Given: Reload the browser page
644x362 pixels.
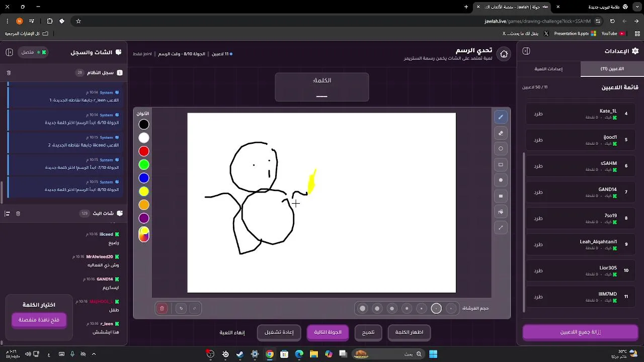Looking at the screenshot, I should pos(612,21).
